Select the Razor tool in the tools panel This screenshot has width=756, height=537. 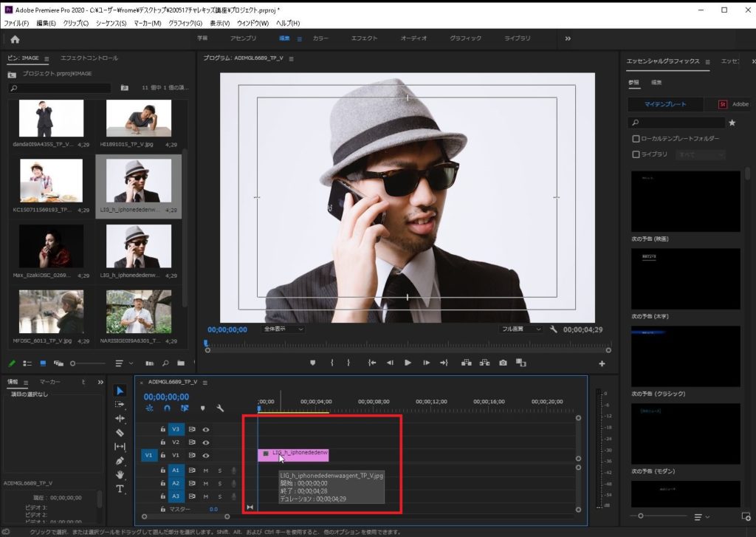pyautogui.click(x=120, y=432)
